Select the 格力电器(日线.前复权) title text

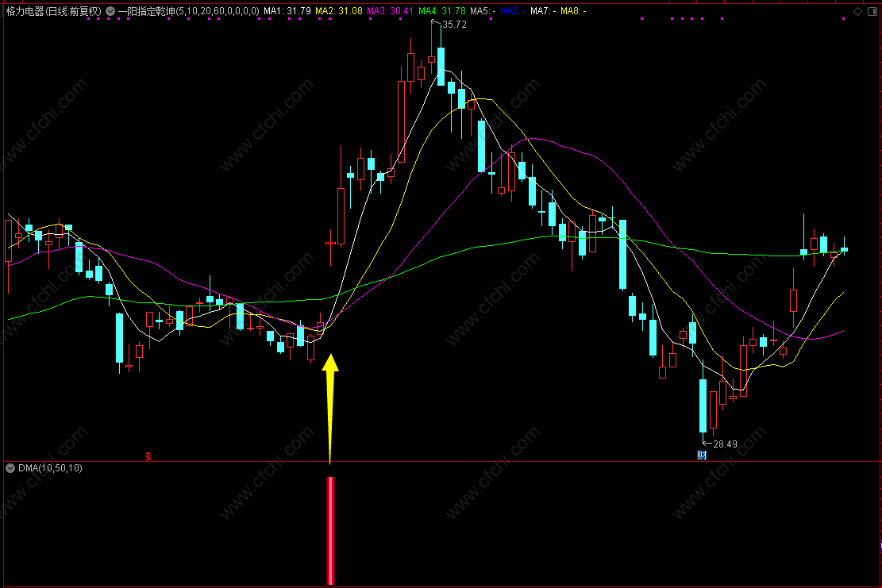click(53, 11)
